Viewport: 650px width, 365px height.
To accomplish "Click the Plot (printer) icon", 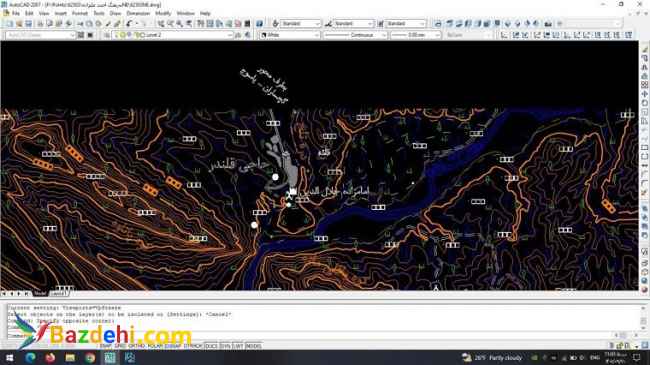I will (x=40, y=24).
